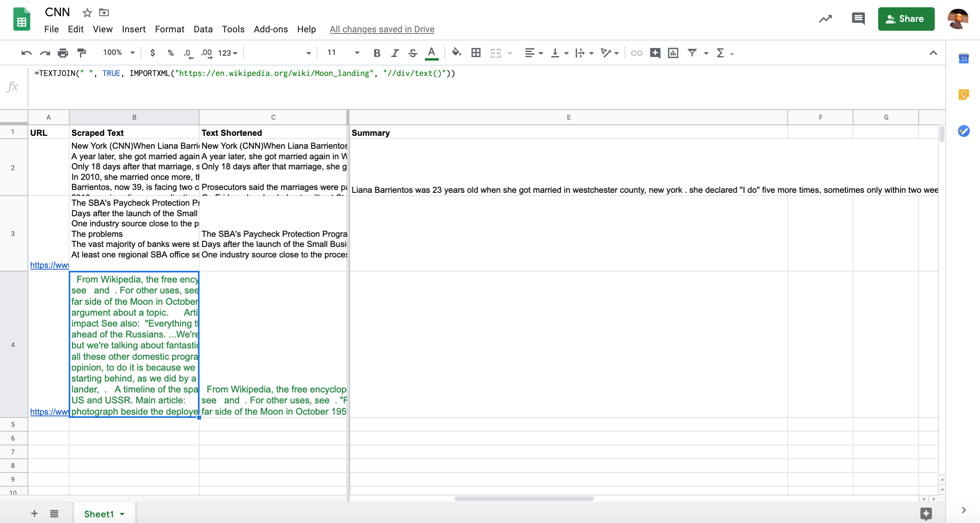Open the font size 11 dropdown
Image resolution: width=980 pixels, height=523 pixels.
[343, 53]
